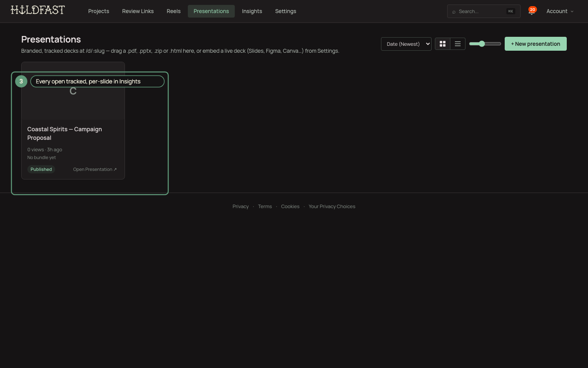
Task: Click the Privacy footer link
Action: pos(241,206)
